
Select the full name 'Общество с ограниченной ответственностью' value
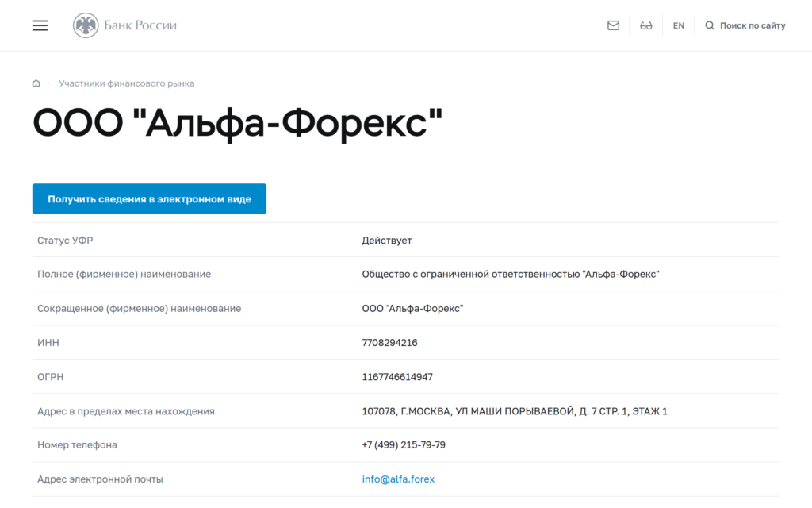tap(511, 274)
